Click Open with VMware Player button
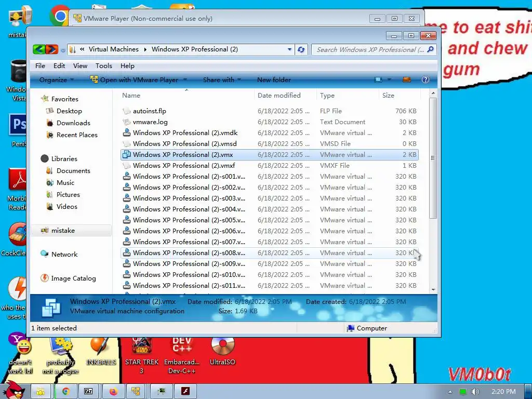The height and width of the screenshot is (399, 532). pyautogui.click(x=135, y=79)
